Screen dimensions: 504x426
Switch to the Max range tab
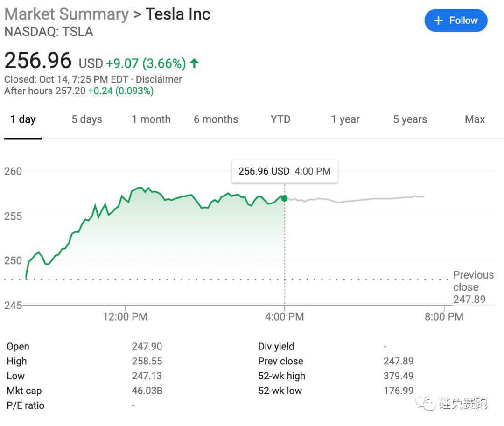(475, 119)
